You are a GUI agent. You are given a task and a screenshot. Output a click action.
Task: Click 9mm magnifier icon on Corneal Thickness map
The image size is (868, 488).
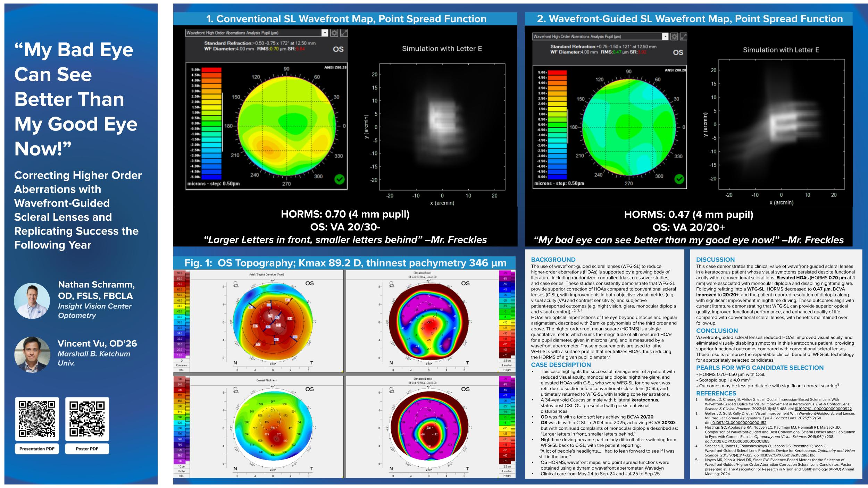coord(236,390)
